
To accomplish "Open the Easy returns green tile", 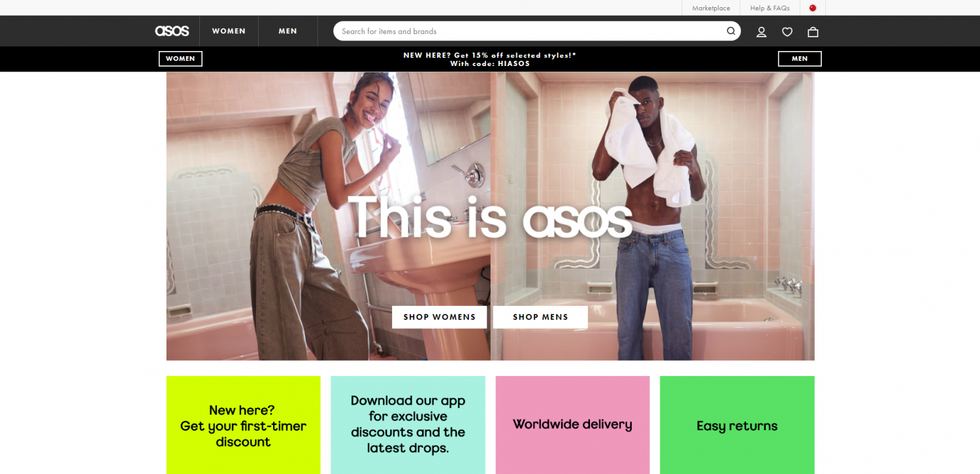I will coord(737,425).
